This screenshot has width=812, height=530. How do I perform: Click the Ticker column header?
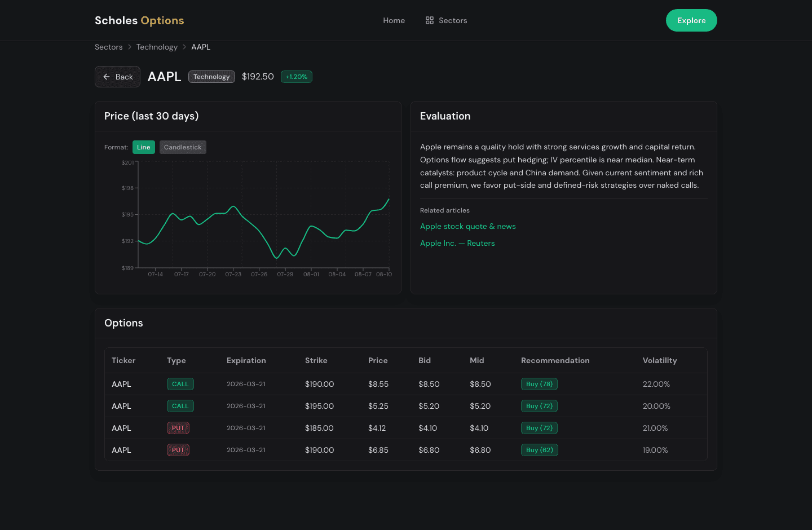coord(123,360)
